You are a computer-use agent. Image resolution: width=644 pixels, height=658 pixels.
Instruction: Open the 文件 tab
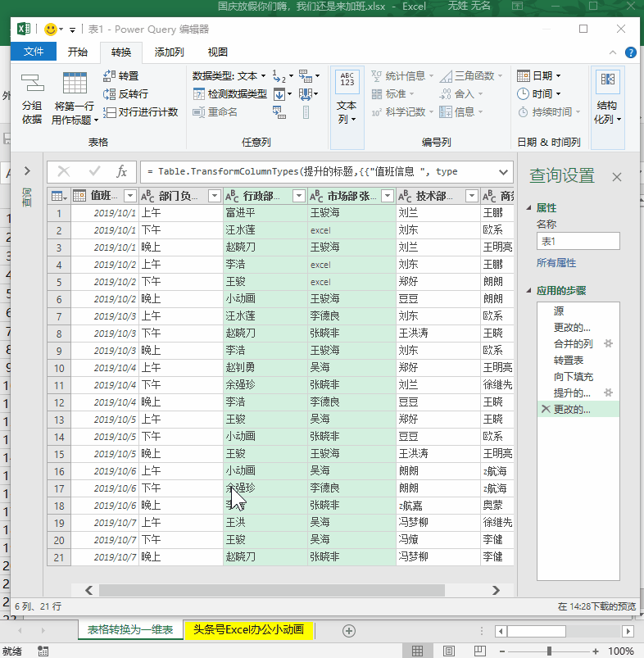point(34,52)
